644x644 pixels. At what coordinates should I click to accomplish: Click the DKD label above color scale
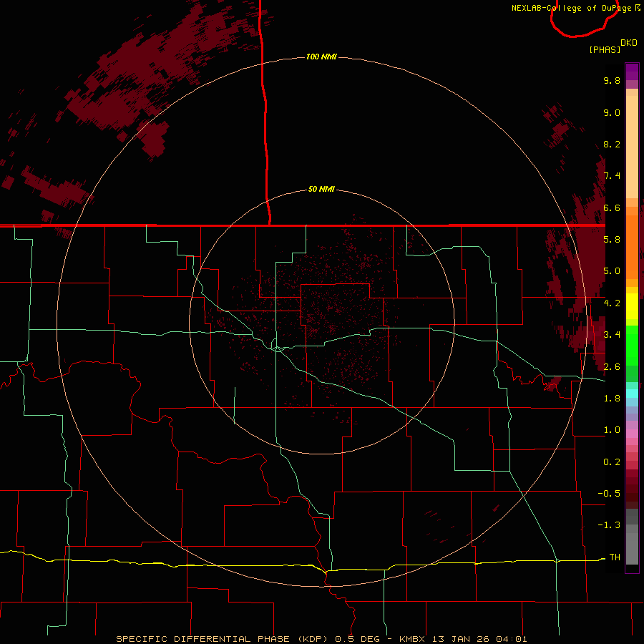629,43
